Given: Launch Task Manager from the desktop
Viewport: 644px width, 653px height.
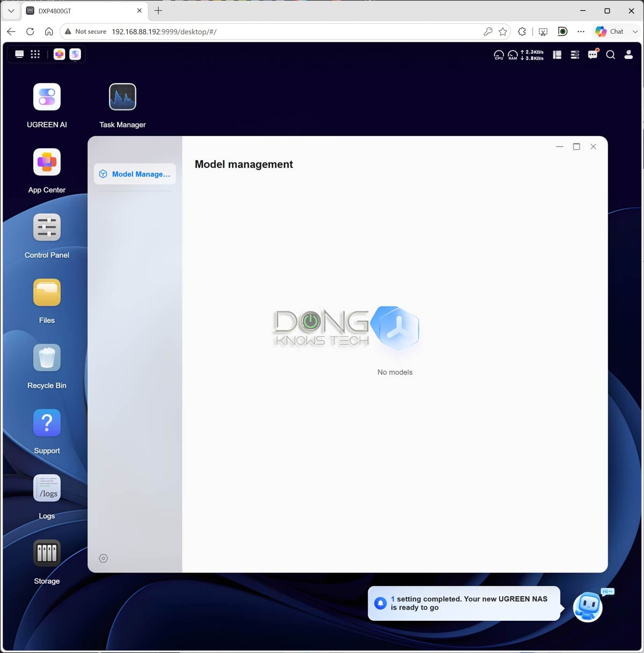Looking at the screenshot, I should click(122, 97).
